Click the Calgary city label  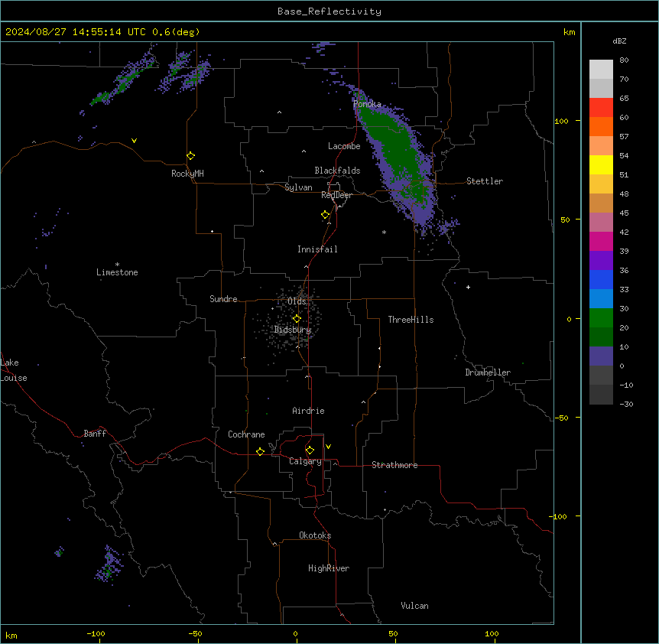click(x=306, y=461)
